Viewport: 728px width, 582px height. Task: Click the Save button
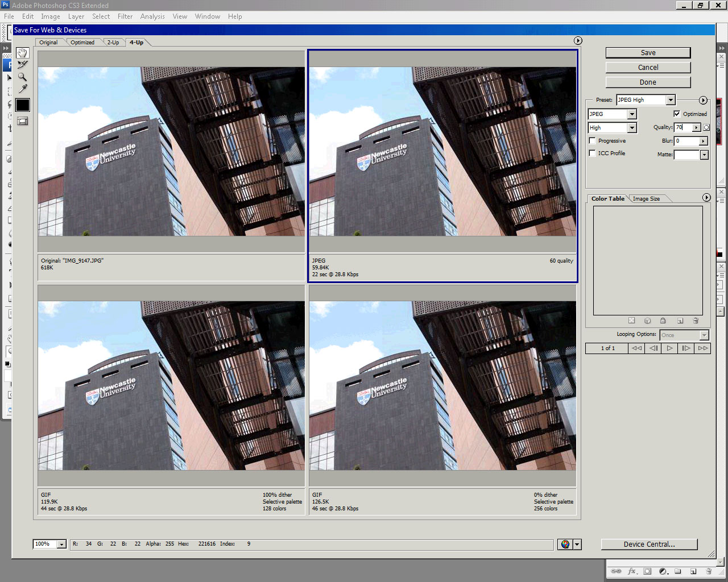pyautogui.click(x=648, y=53)
